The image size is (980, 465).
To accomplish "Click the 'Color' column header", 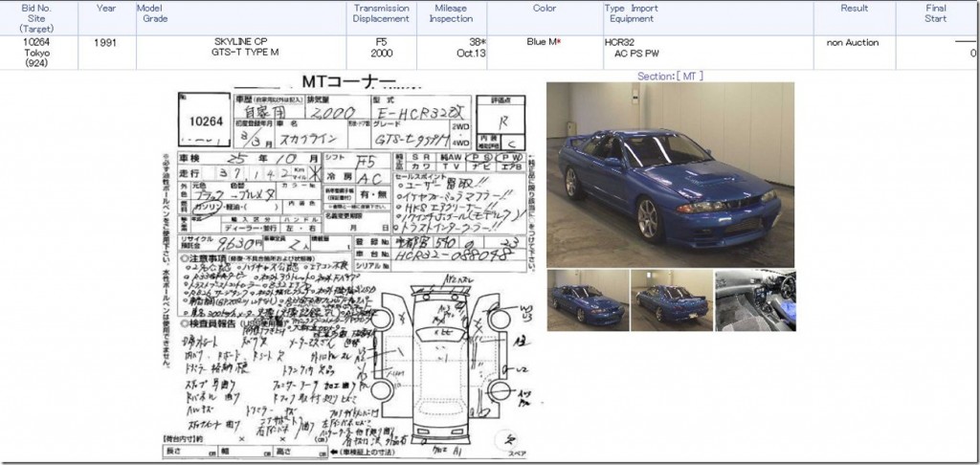I will (545, 8).
